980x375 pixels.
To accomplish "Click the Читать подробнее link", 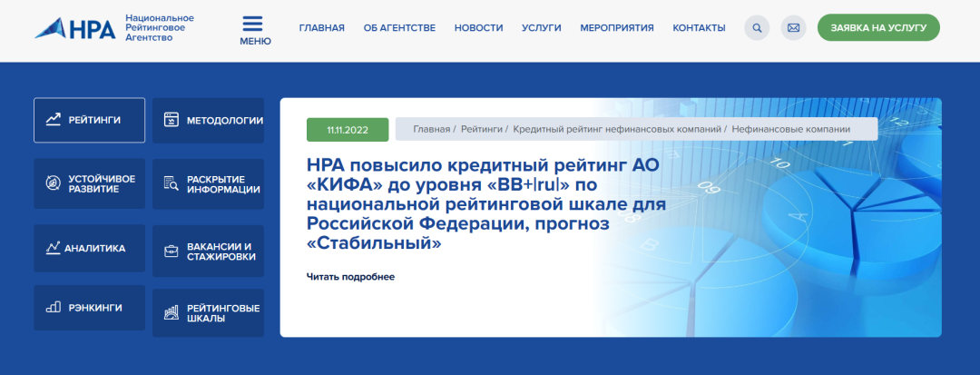I will tap(350, 277).
